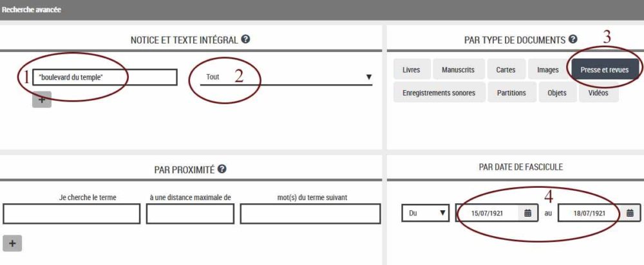Open calendar picker for end date 18/07/1921
The height and width of the screenshot is (265, 644).
[x=630, y=213]
